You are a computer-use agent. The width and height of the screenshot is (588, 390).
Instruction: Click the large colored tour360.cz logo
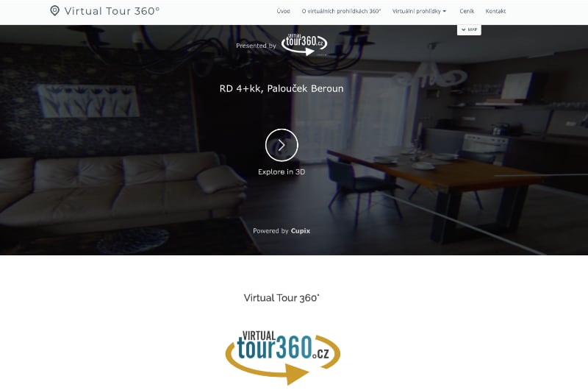283,357
